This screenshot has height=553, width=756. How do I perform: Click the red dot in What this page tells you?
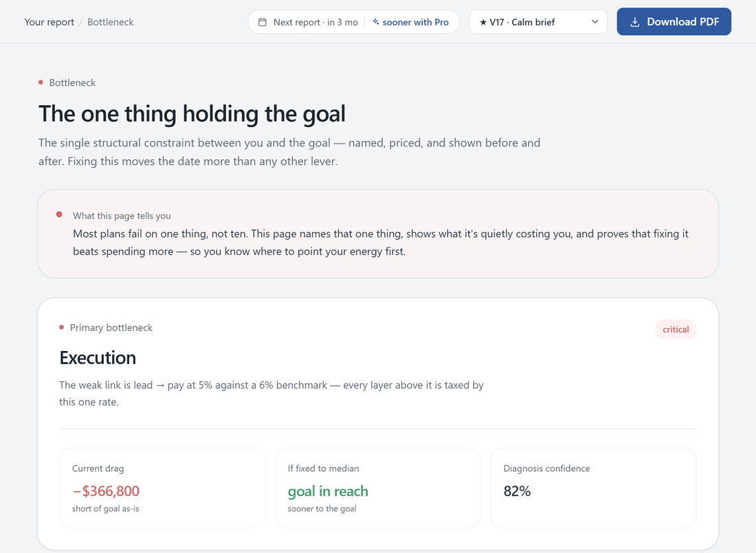59,214
